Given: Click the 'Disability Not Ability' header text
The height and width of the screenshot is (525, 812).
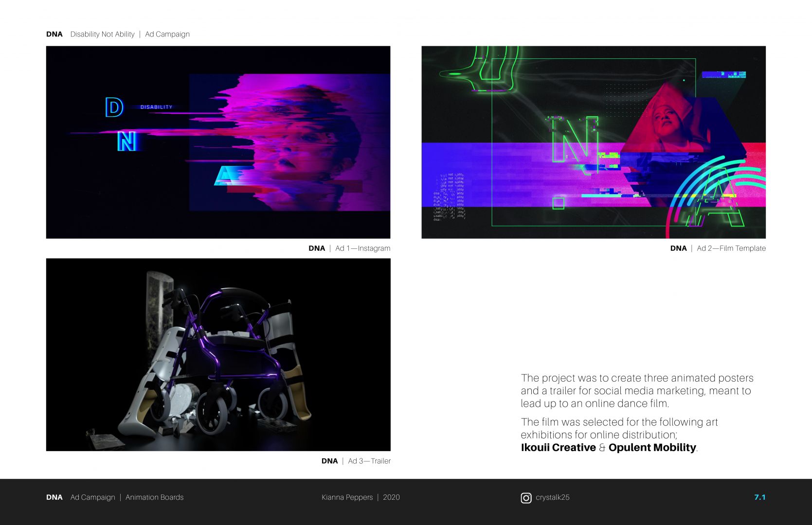Looking at the screenshot, I should click(102, 34).
